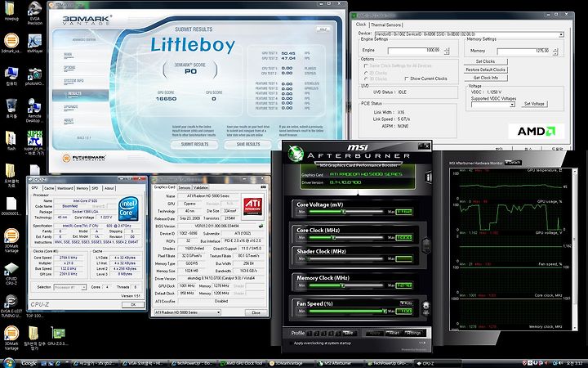The width and height of the screenshot is (588, 368).
Task: Adjust the Core Voltage slider
Action: (x=345, y=212)
